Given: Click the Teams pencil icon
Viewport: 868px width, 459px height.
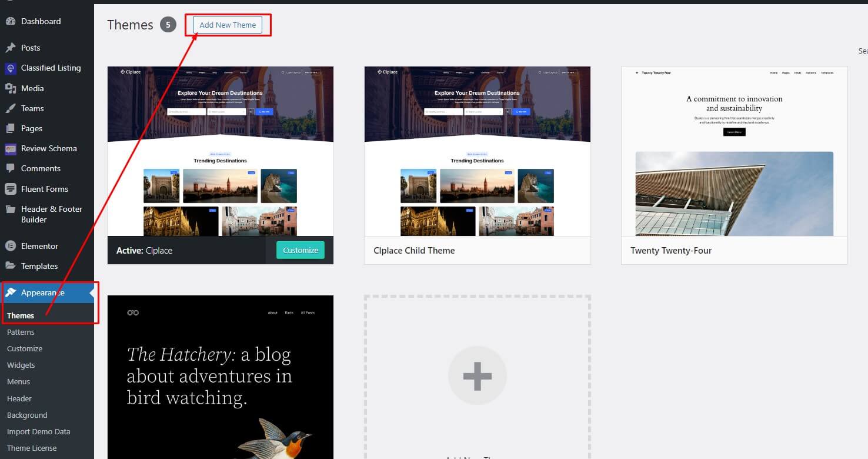Looking at the screenshot, I should click(11, 108).
